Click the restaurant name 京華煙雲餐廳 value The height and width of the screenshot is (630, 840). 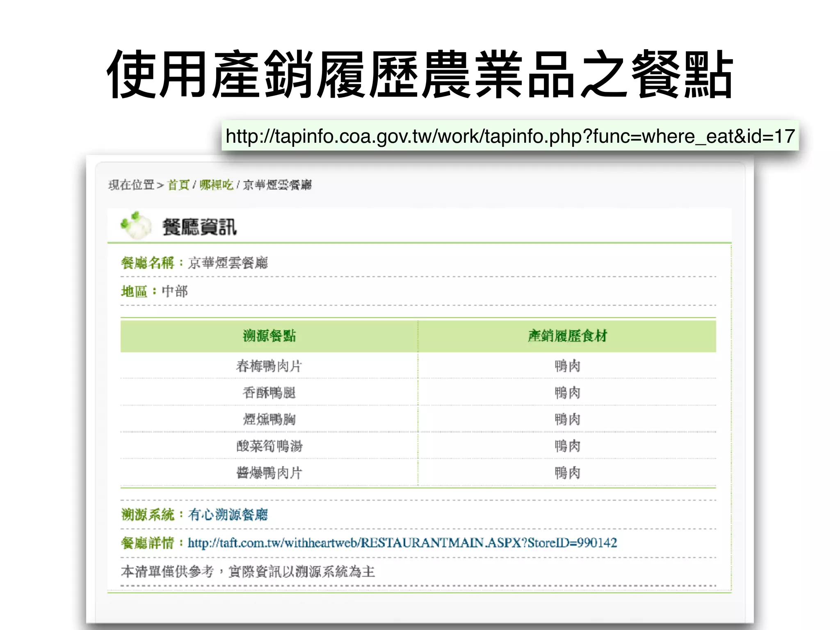tap(228, 262)
